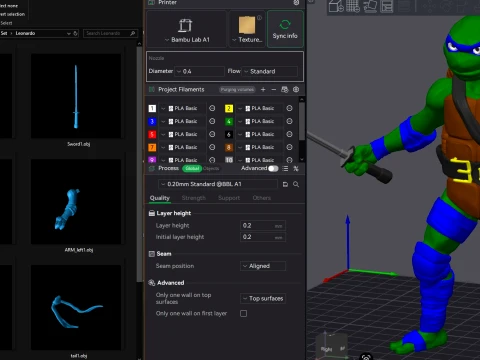Click the Layer height value field

click(x=263, y=226)
